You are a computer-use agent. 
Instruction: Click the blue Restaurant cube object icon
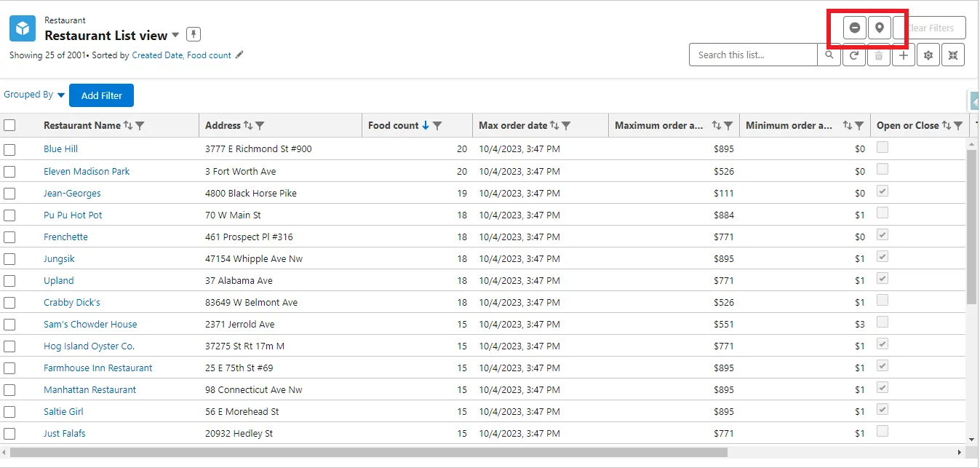[23, 28]
